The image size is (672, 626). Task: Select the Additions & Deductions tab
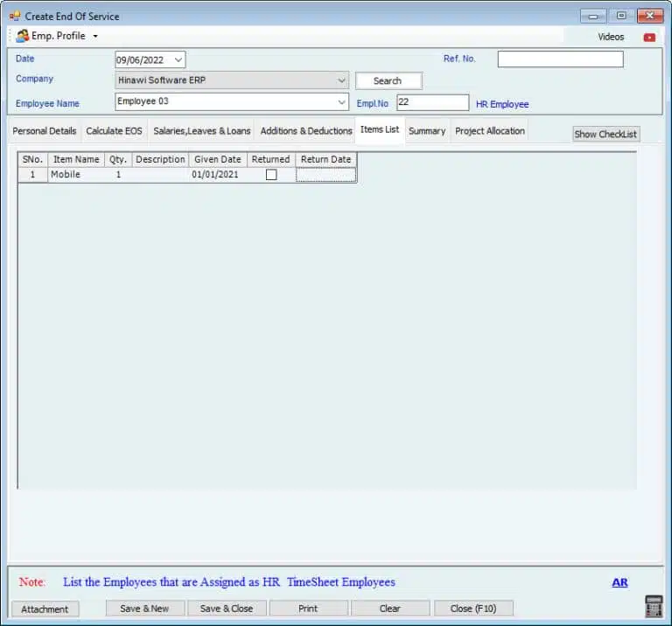306,131
